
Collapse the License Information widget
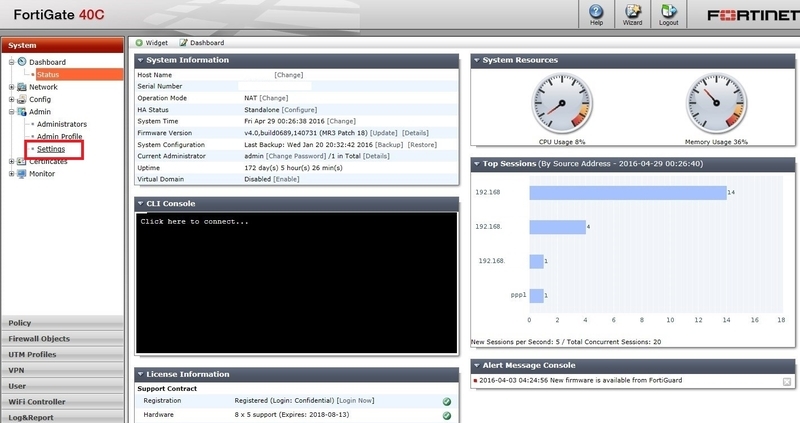coord(140,374)
